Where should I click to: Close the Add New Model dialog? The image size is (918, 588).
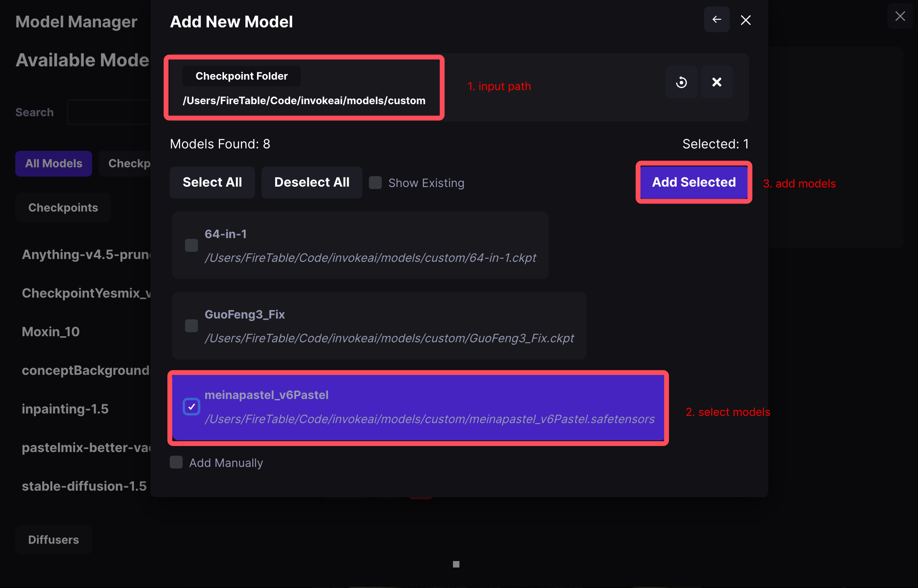coord(745,20)
